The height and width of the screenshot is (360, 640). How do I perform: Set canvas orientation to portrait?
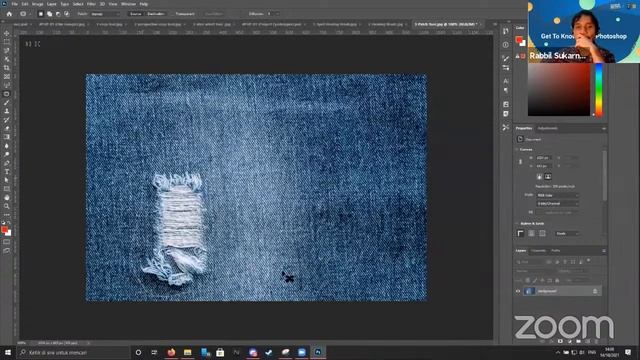(539, 177)
